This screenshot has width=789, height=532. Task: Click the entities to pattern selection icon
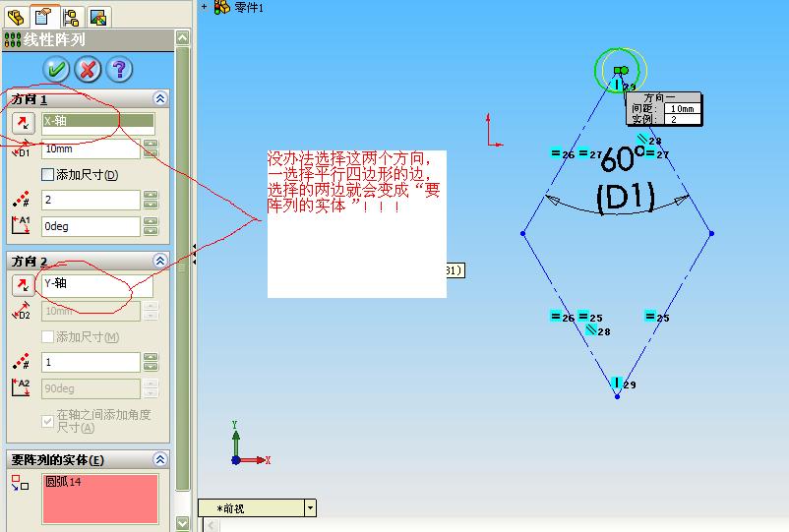[x=20, y=483]
